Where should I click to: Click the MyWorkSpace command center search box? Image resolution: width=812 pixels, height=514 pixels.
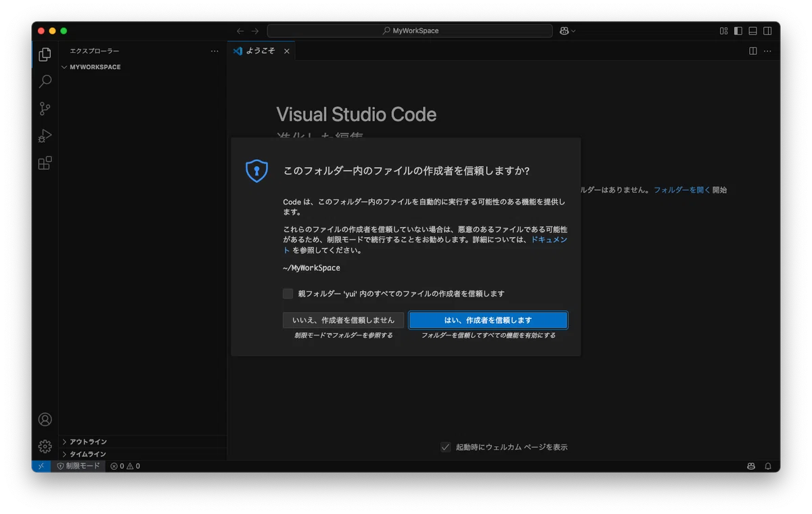[410, 31]
